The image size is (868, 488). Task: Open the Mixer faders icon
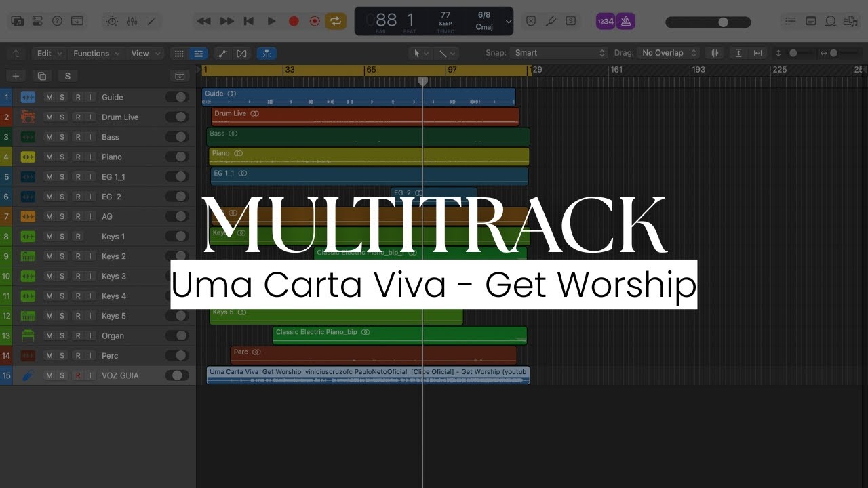pyautogui.click(x=132, y=21)
